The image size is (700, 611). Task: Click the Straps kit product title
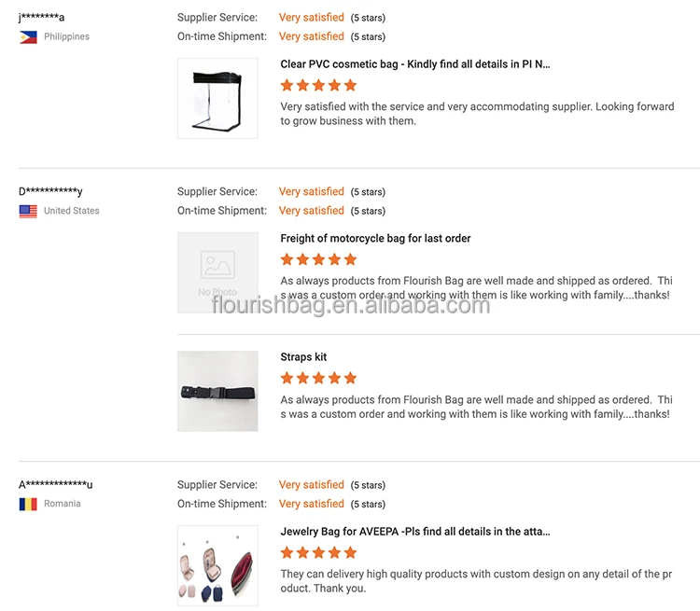pos(303,357)
